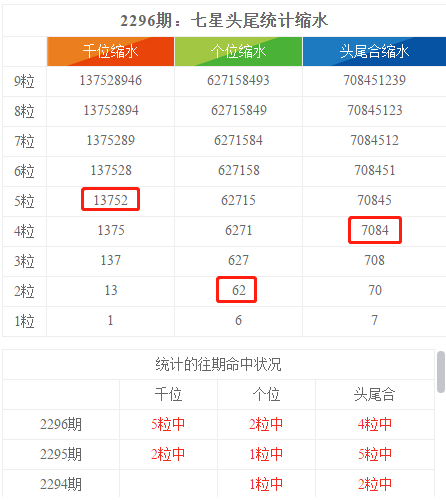Click 5粒中 in the 2295期 row
The width and height of the screenshot is (446, 500).
click(375, 454)
